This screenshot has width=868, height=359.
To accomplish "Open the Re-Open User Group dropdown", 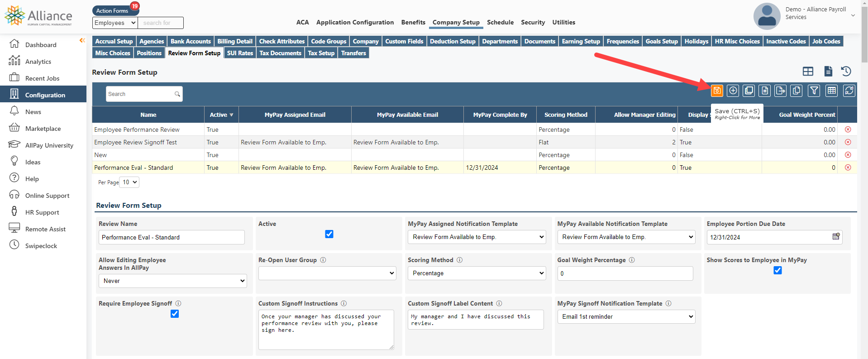I will [x=327, y=273].
